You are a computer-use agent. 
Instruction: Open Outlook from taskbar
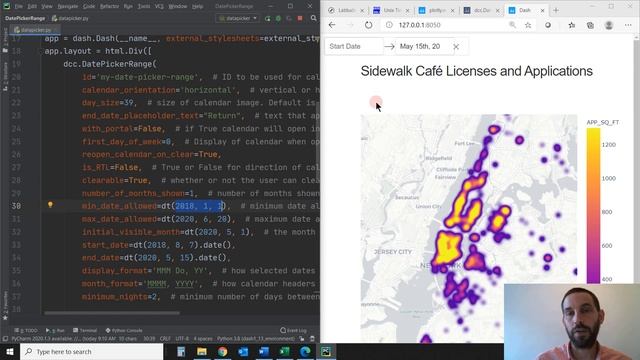243,351
